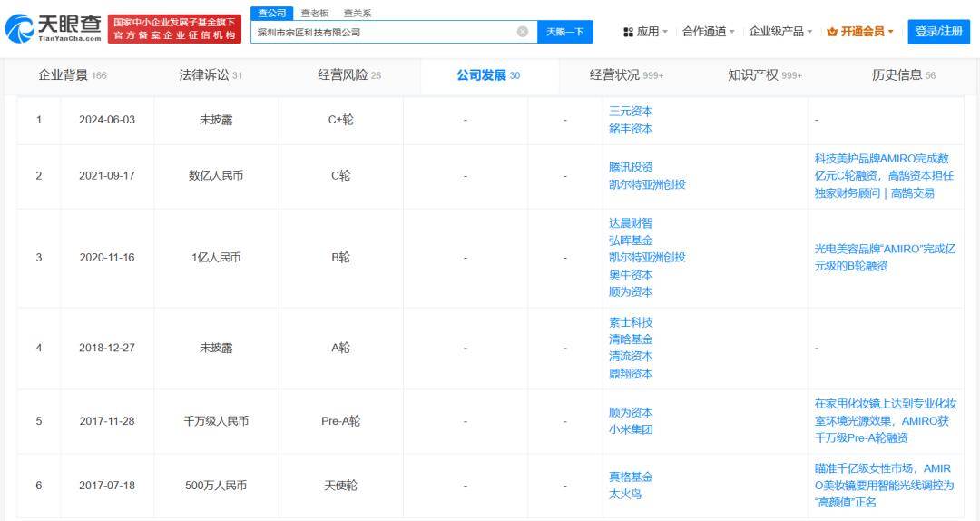Screen dimensions: 980x521
Task: Open the 企业背景 tab
Action: point(73,75)
